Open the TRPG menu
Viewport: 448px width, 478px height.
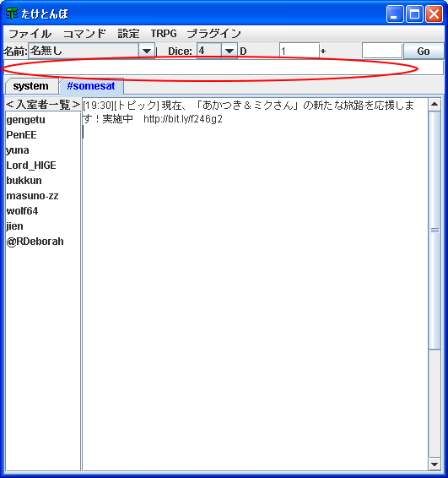[164, 34]
